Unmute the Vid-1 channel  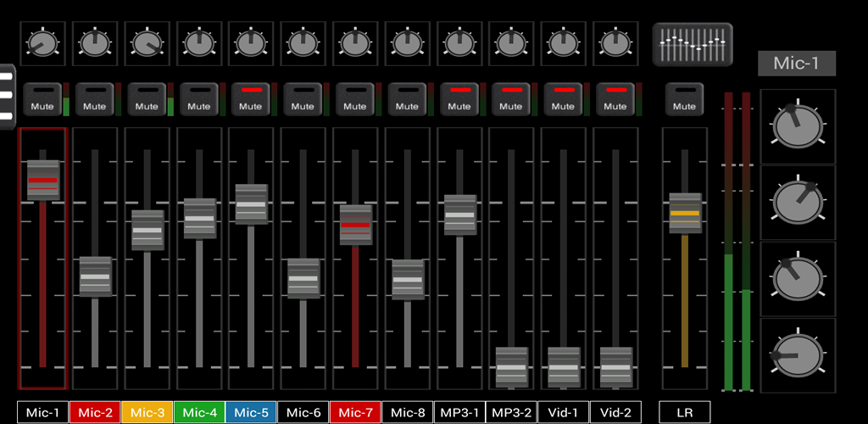tap(563, 99)
